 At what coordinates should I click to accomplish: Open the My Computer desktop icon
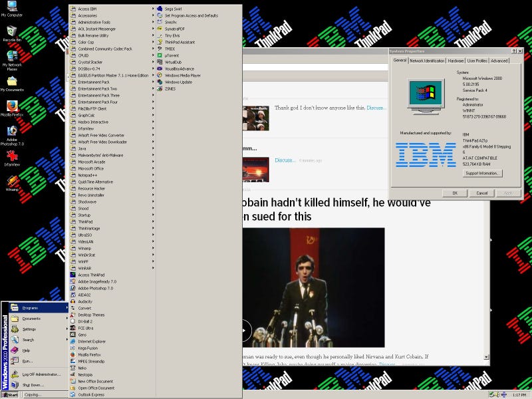click(x=12, y=9)
